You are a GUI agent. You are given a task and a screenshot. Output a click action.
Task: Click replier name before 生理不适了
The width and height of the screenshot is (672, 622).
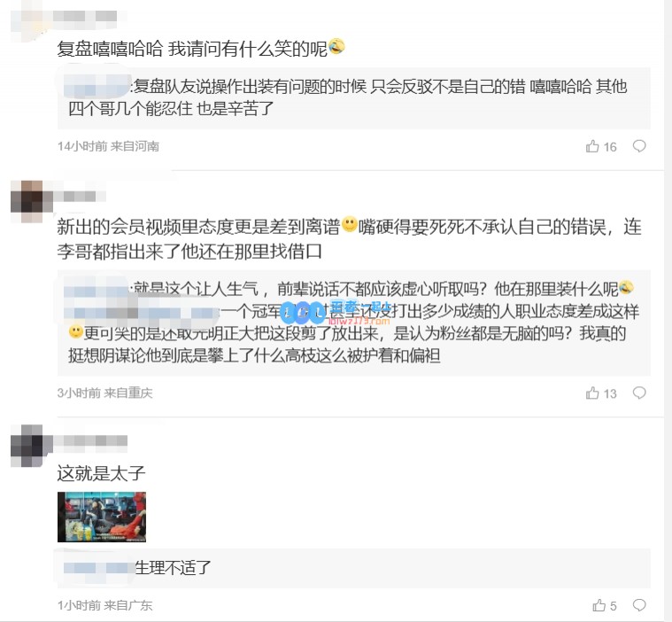pos(98,568)
